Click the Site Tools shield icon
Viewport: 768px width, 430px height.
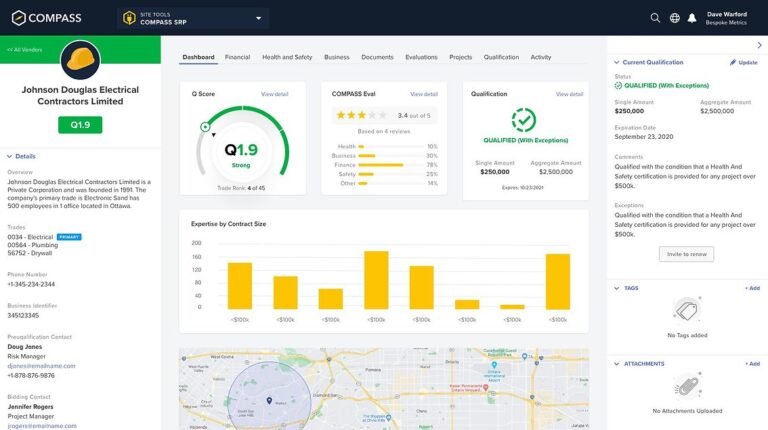point(129,18)
